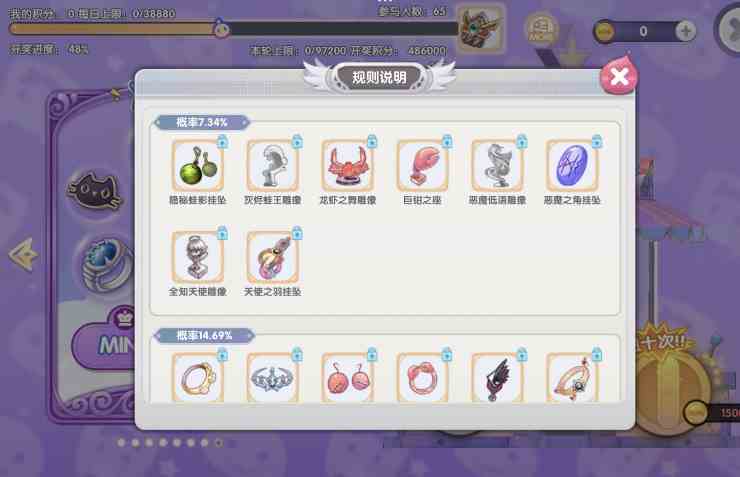Select the 灰烬蛙王雕像 statue item
This screenshot has width=740, height=477.
[x=272, y=166]
